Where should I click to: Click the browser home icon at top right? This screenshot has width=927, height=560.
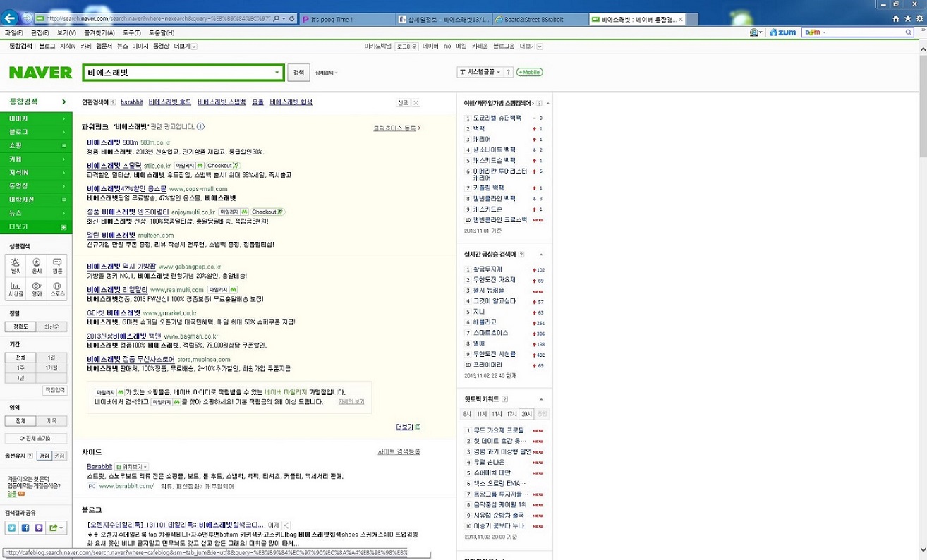click(x=897, y=18)
